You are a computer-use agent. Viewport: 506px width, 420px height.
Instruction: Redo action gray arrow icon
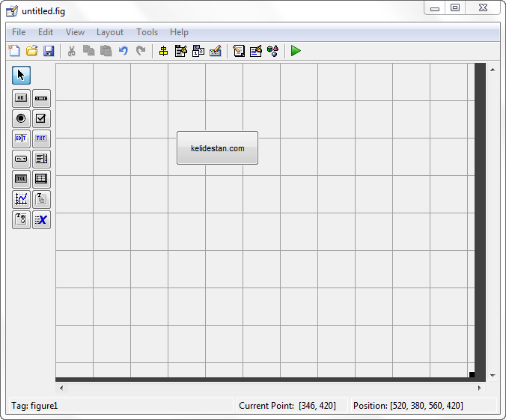(141, 51)
